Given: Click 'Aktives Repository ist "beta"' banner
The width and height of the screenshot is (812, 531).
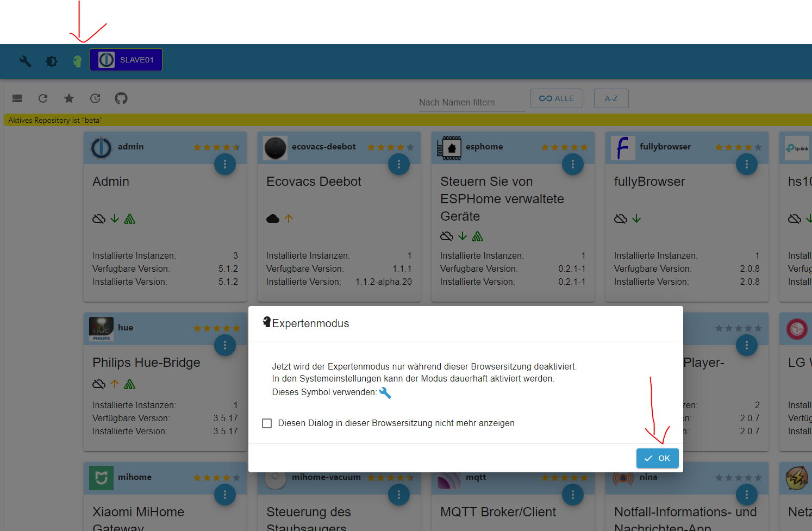Looking at the screenshot, I should 408,120.
